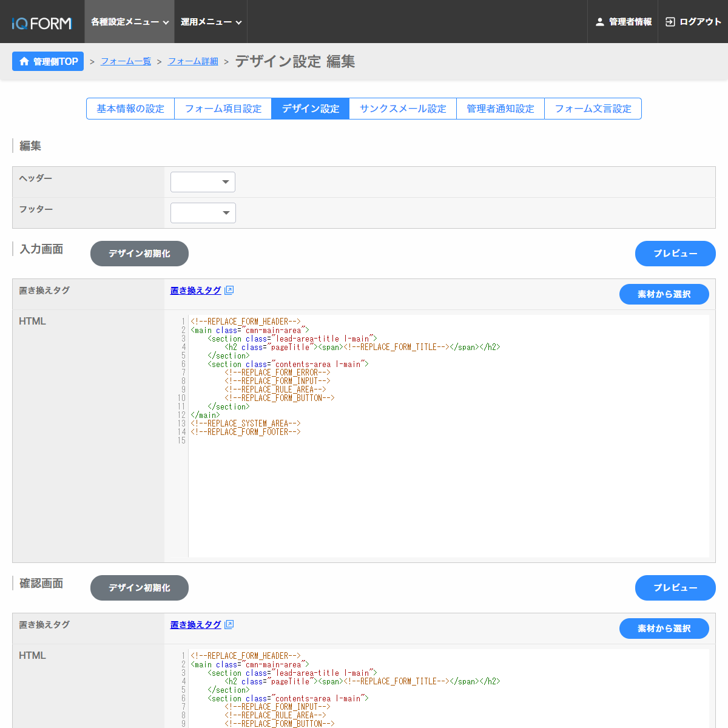Open the 各種設定メニュー dropdown

129,22
